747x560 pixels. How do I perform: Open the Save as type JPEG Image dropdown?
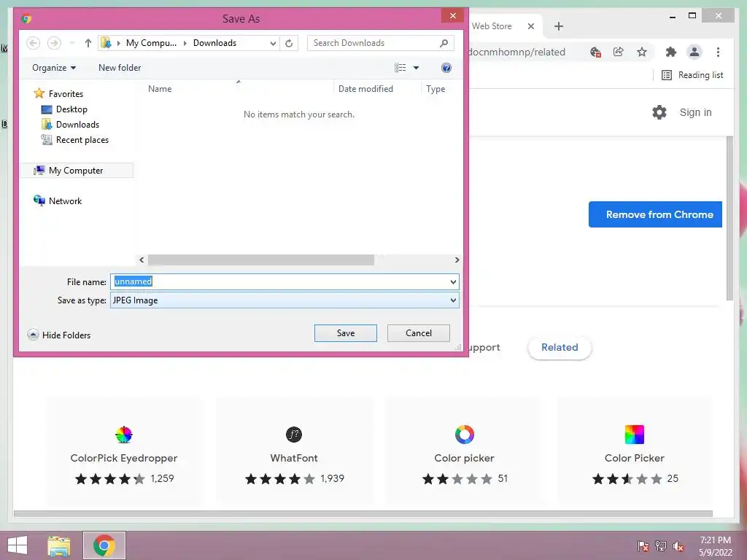click(285, 300)
